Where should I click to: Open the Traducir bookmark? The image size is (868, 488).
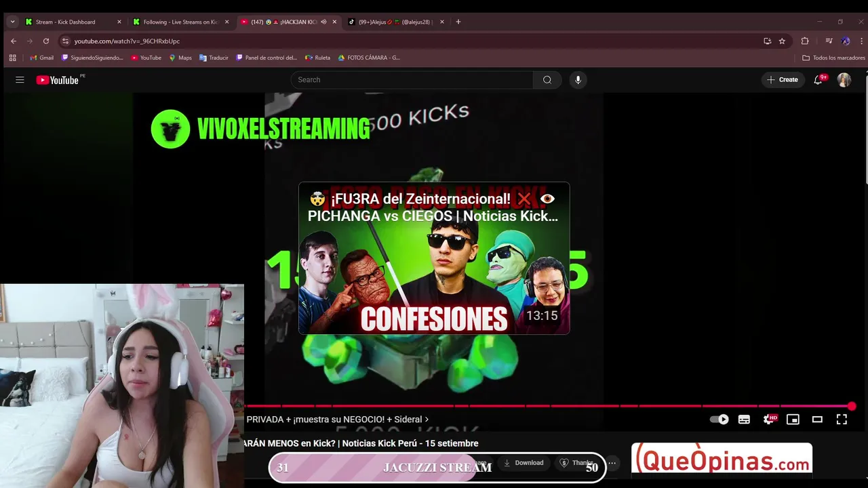click(x=214, y=58)
